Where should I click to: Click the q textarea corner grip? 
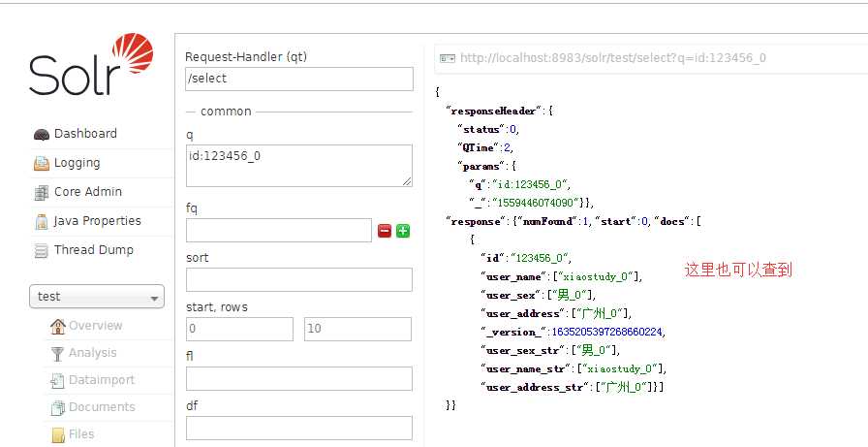click(x=407, y=181)
